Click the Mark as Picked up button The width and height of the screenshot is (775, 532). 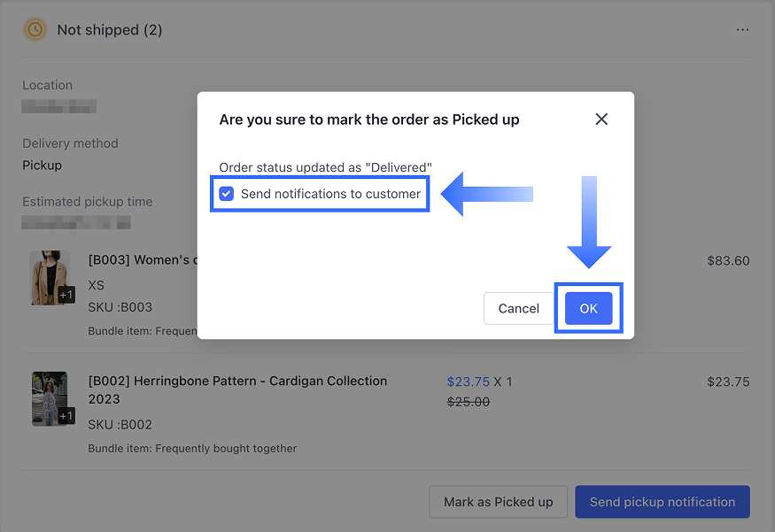click(498, 502)
